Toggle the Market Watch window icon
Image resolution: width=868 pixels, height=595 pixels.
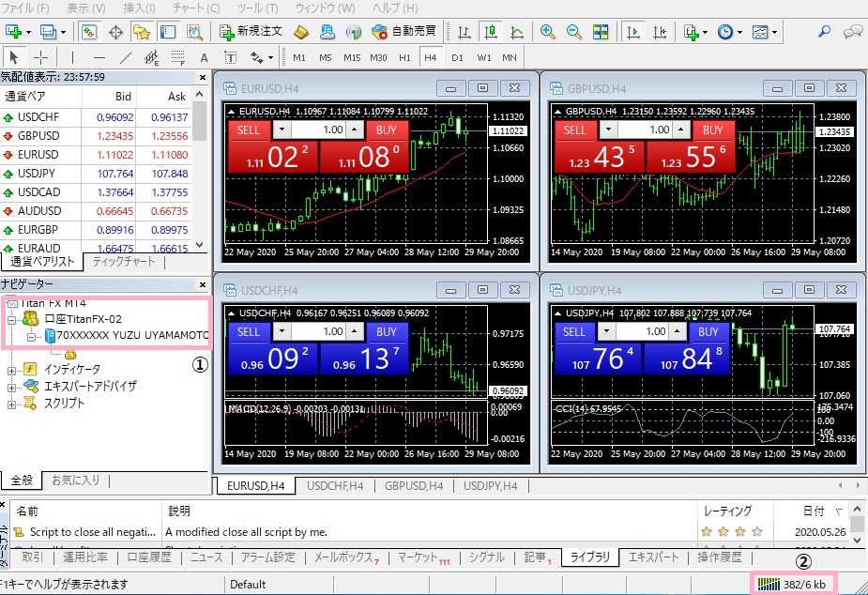tap(88, 32)
